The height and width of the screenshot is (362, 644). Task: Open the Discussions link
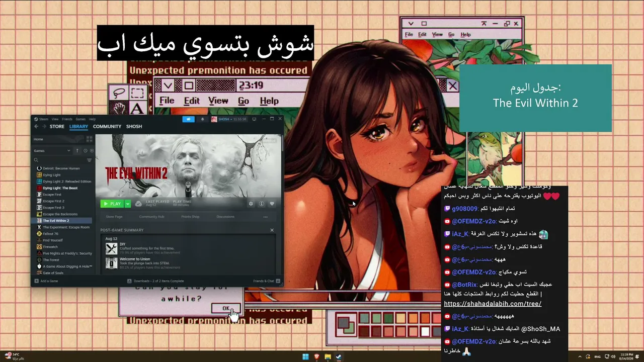(x=225, y=217)
